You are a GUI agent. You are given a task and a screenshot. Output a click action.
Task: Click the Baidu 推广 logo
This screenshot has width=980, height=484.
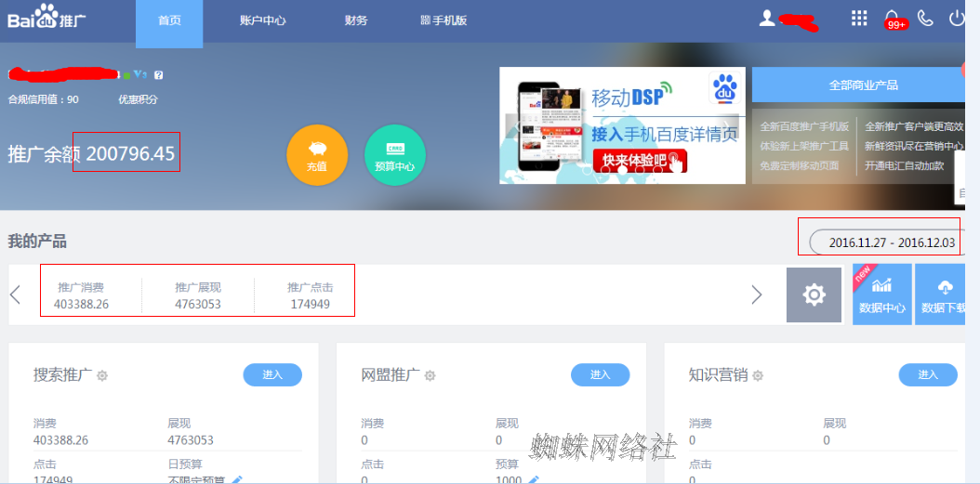46,18
